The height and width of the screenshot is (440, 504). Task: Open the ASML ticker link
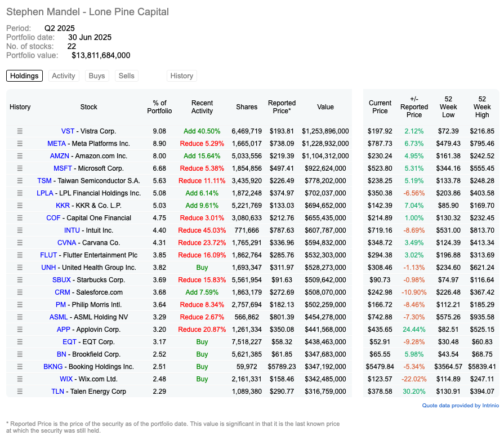[x=59, y=317]
